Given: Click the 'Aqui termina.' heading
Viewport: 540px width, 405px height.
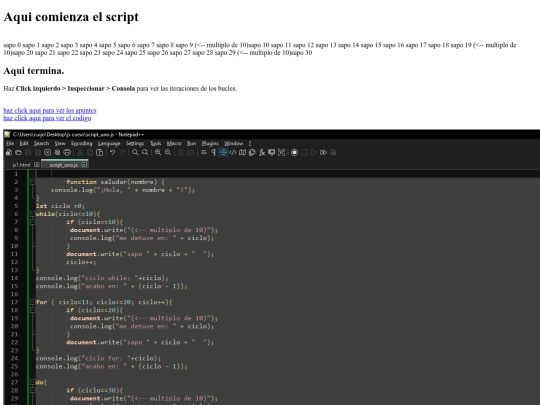Looking at the screenshot, I should tap(34, 71).
